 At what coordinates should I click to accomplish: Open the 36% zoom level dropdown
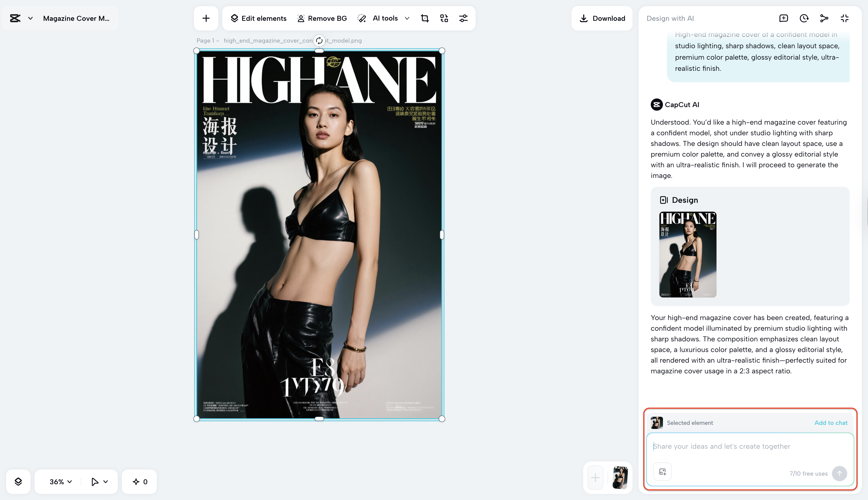click(x=60, y=481)
